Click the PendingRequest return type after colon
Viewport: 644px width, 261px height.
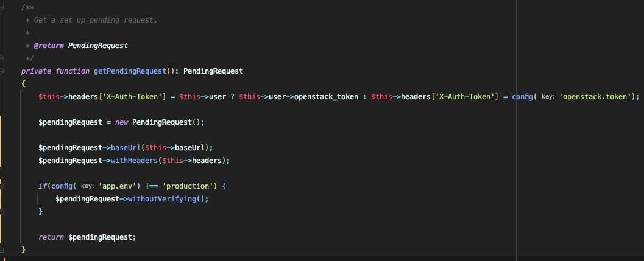(x=213, y=71)
